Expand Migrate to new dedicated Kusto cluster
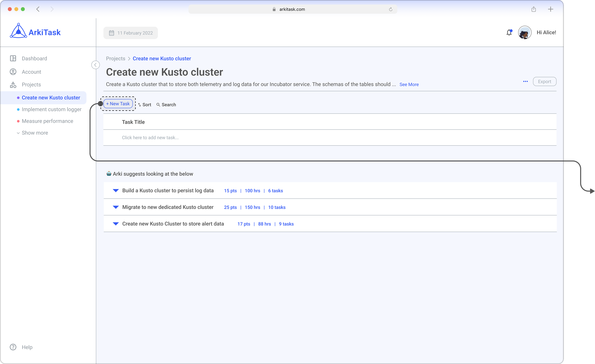 pos(116,207)
